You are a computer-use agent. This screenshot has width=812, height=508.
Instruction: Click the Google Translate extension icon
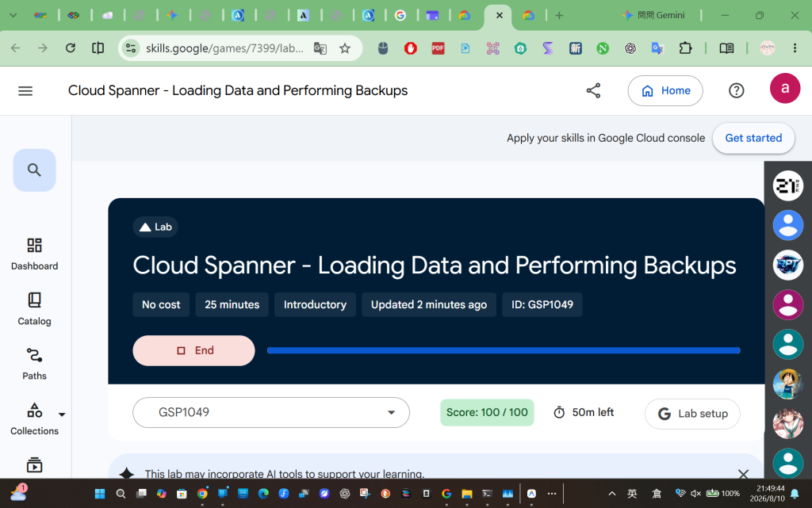(x=657, y=48)
